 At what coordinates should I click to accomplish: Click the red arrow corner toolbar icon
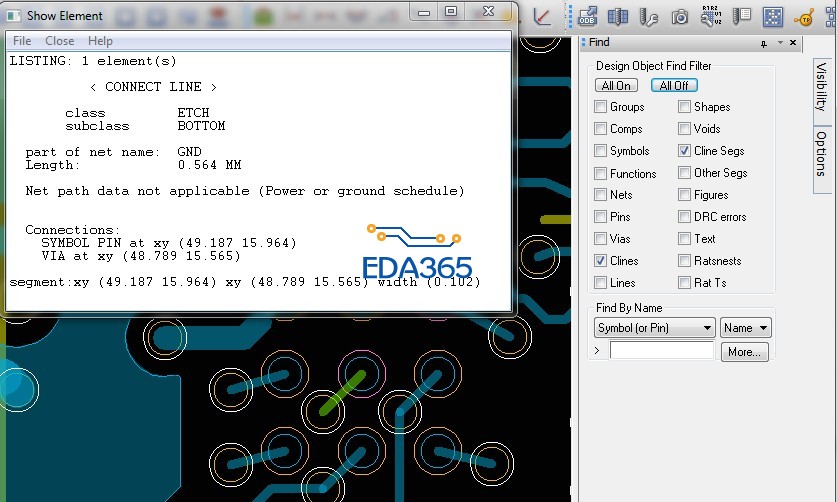542,17
